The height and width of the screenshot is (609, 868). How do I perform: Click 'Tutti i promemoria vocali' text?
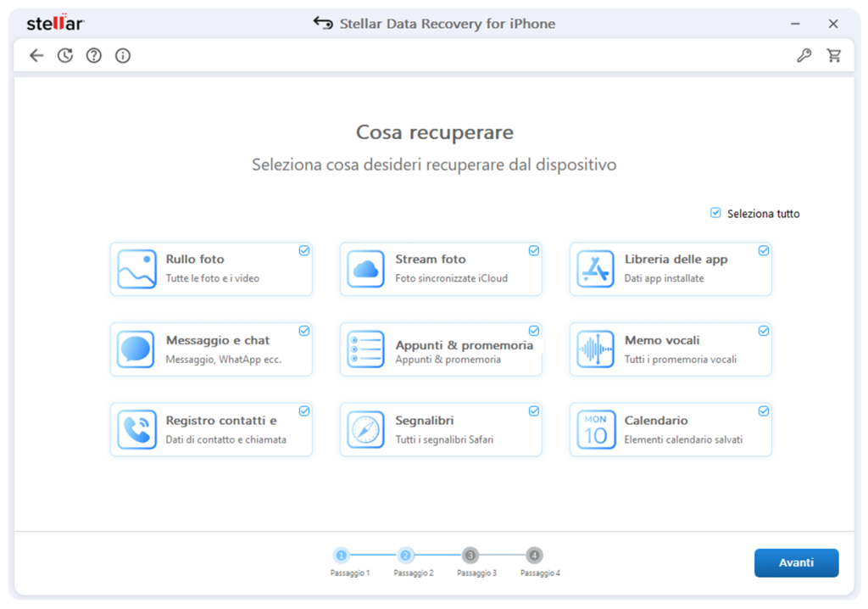click(681, 360)
